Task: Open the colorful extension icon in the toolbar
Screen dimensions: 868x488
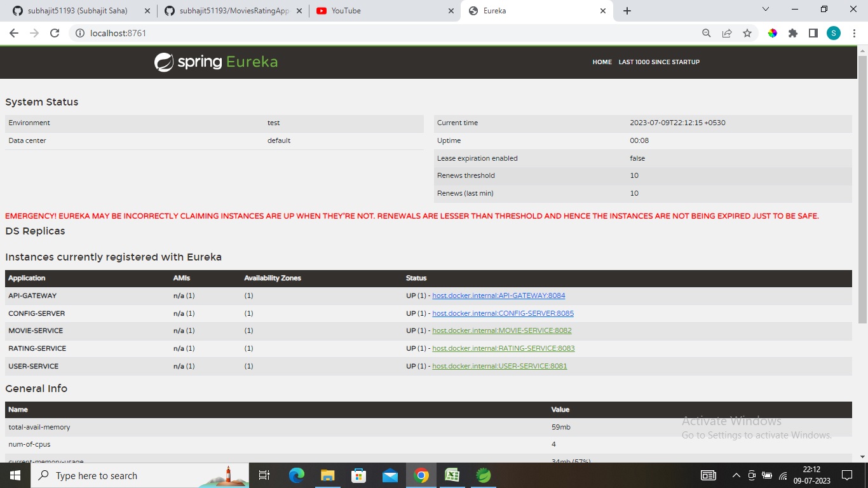Action: click(x=773, y=33)
